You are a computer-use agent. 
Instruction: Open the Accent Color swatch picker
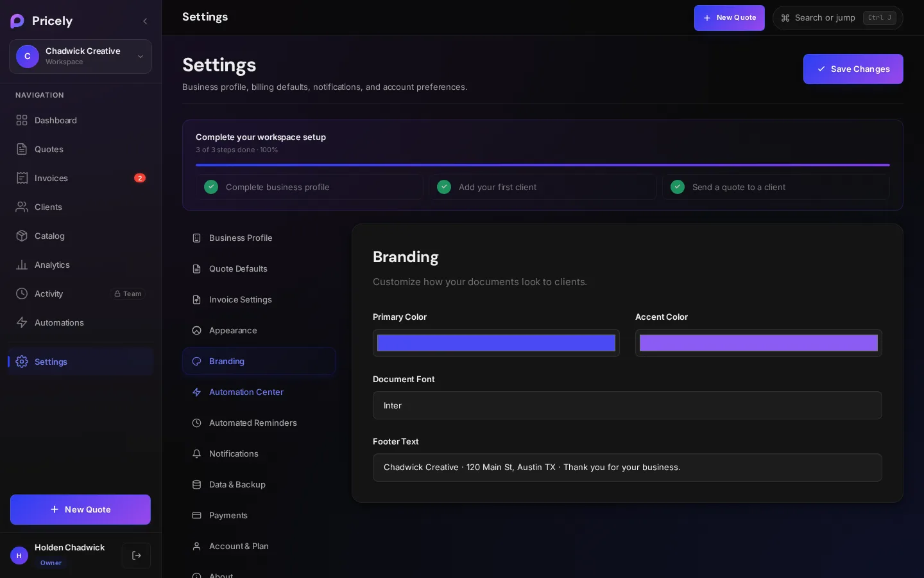coord(758,343)
